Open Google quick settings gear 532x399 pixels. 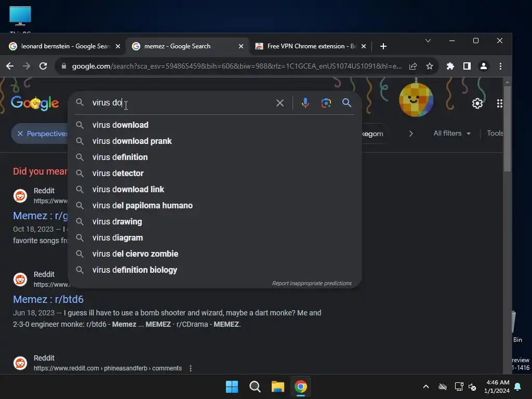pyautogui.click(x=477, y=103)
